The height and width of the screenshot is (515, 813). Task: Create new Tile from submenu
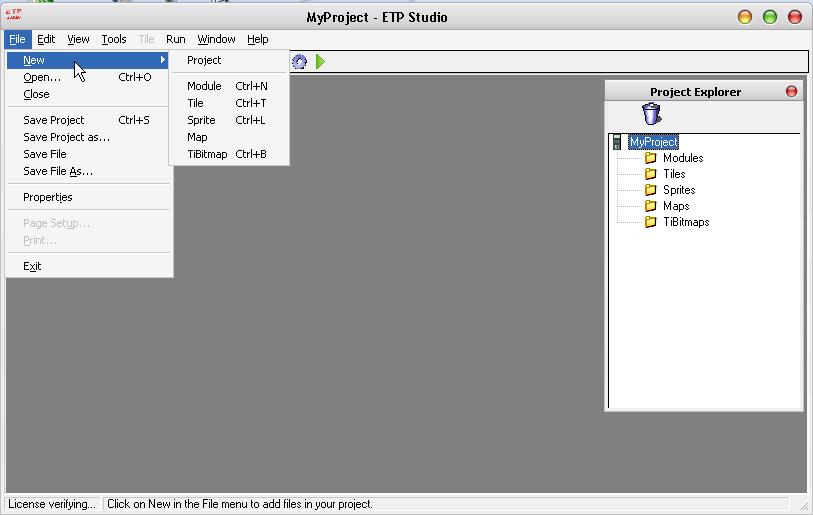coord(229,103)
